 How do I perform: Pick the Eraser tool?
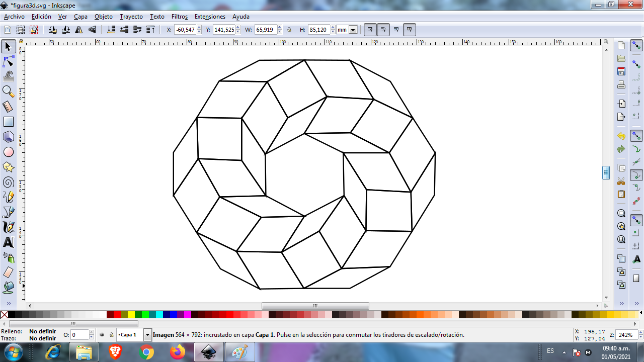pos(8,273)
